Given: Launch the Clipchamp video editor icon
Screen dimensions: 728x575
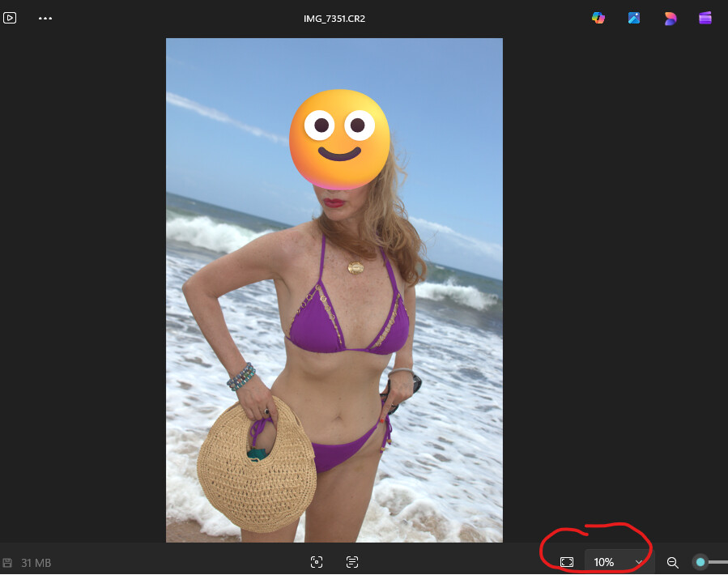Looking at the screenshot, I should [705, 18].
